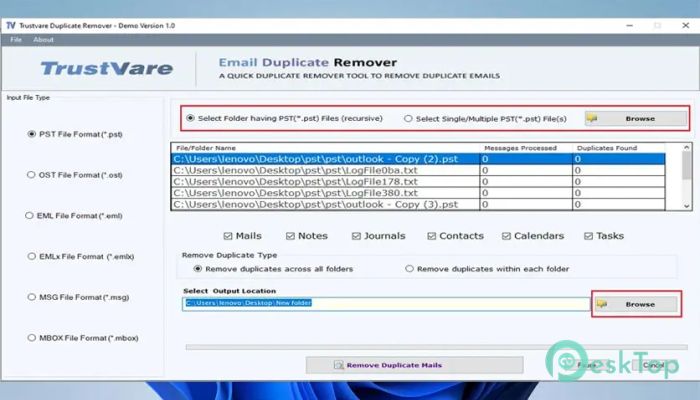Click the file list scrollbar thumb
This screenshot has width=700, height=400.
[687, 165]
